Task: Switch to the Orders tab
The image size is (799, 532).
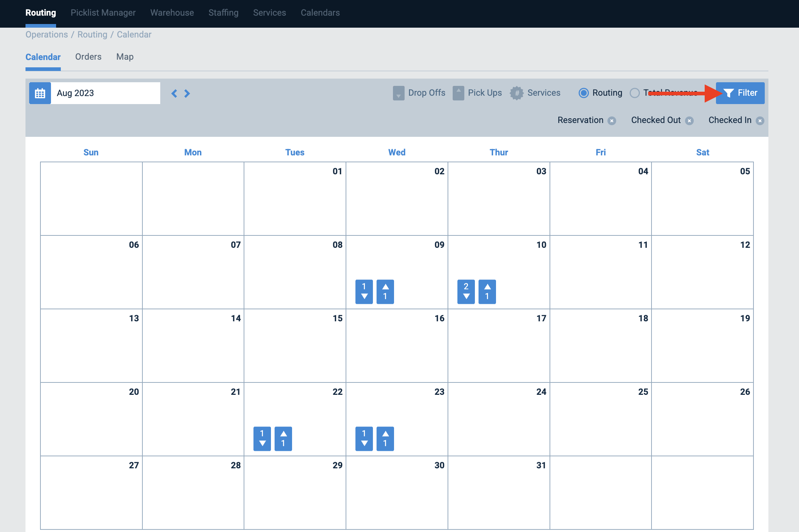Action: point(88,57)
